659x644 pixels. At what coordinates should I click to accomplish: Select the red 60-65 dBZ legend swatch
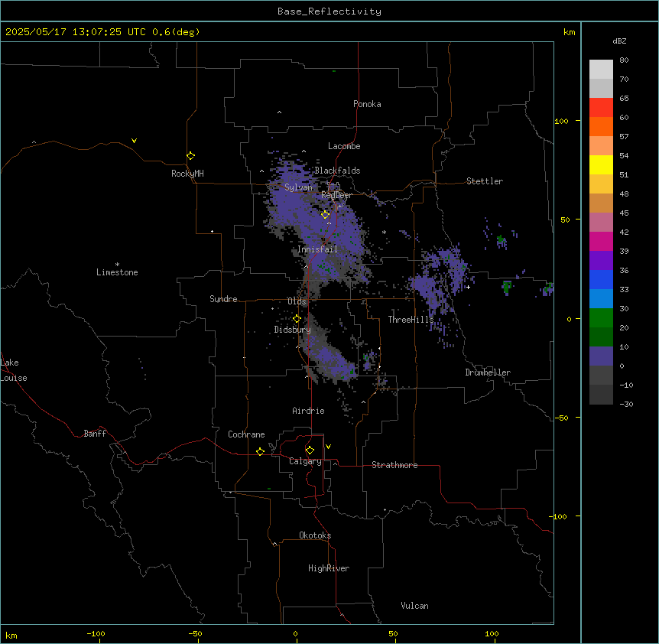point(601,108)
